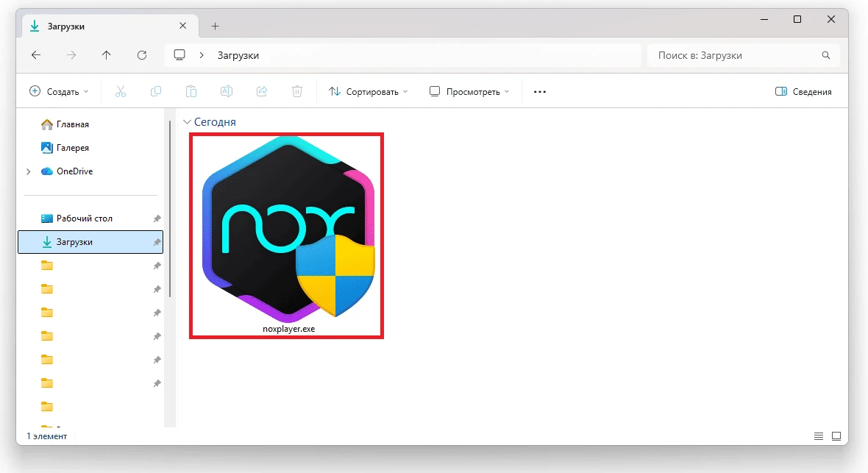This screenshot has width=868, height=473.
Task: Open the ... overflow menu on the toolbar
Action: tap(539, 91)
